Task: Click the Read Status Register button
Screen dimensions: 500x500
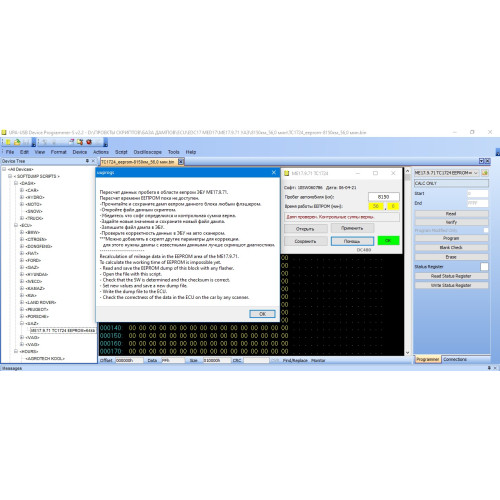Action: (451, 276)
